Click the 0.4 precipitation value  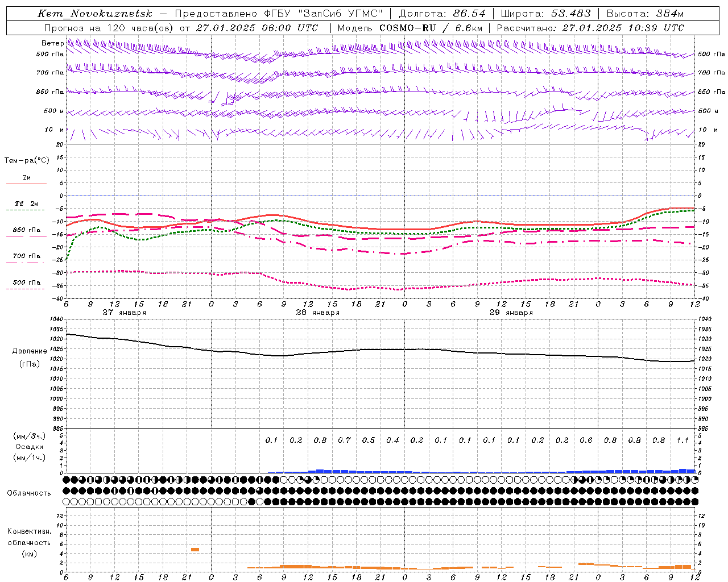tap(392, 440)
